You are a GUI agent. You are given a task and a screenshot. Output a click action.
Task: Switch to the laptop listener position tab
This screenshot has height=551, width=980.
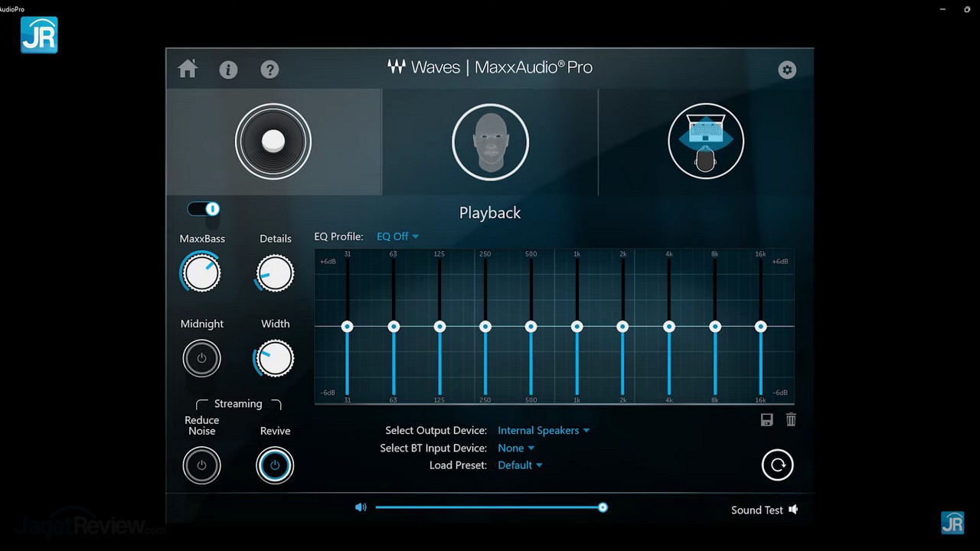tap(706, 142)
